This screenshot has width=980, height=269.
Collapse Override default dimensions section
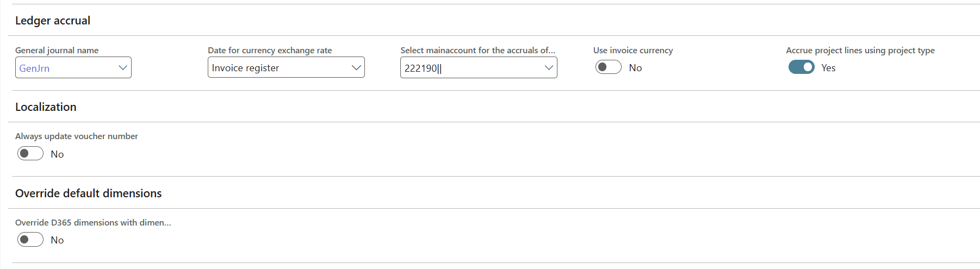(x=88, y=193)
